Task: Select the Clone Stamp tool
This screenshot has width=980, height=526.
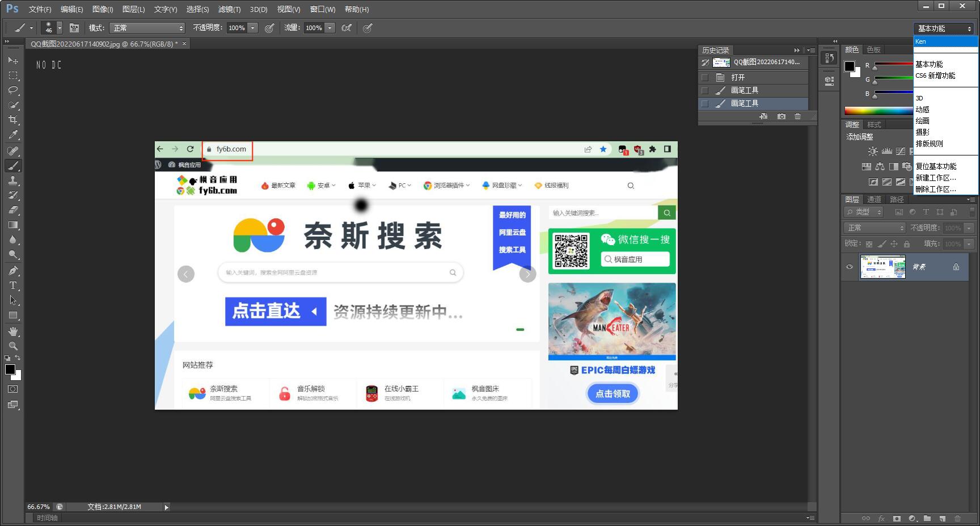Action: pos(13,180)
